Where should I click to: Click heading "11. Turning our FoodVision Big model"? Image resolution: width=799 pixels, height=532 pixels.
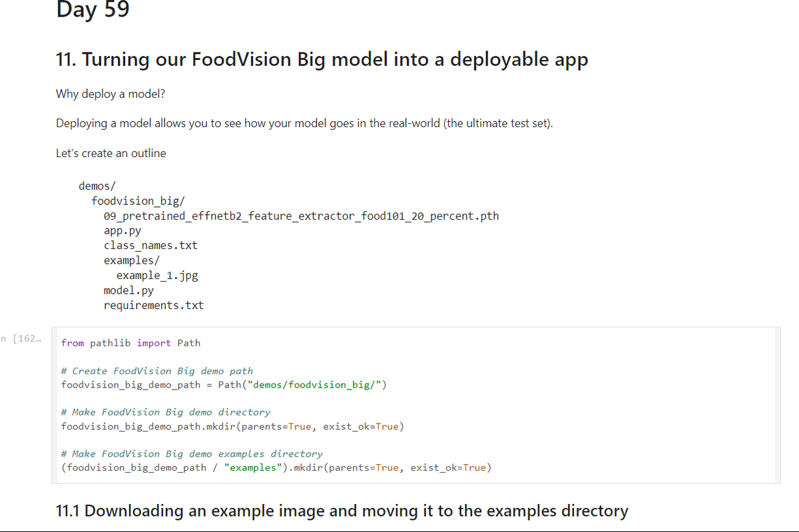[322, 59]
